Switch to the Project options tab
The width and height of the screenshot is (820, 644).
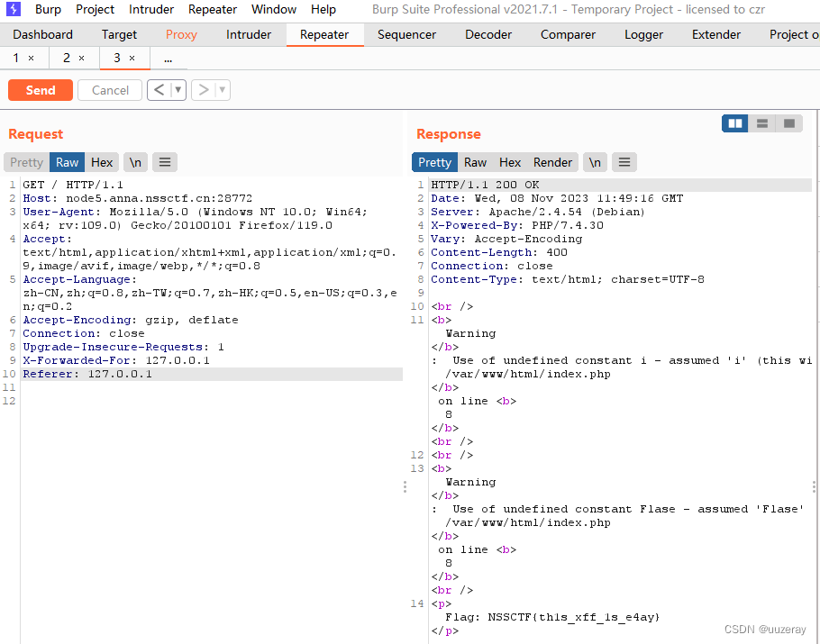point(794,34)
